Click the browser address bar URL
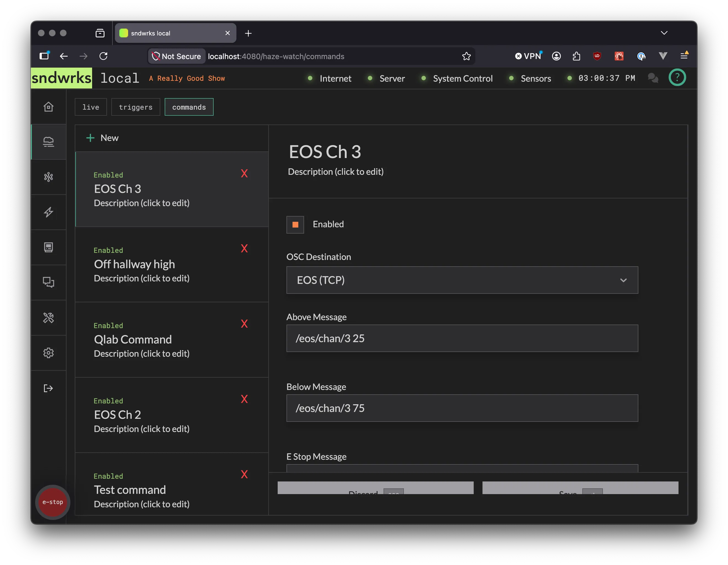The image size is (728, 565). pyautogui.click(x=276, y=56)
